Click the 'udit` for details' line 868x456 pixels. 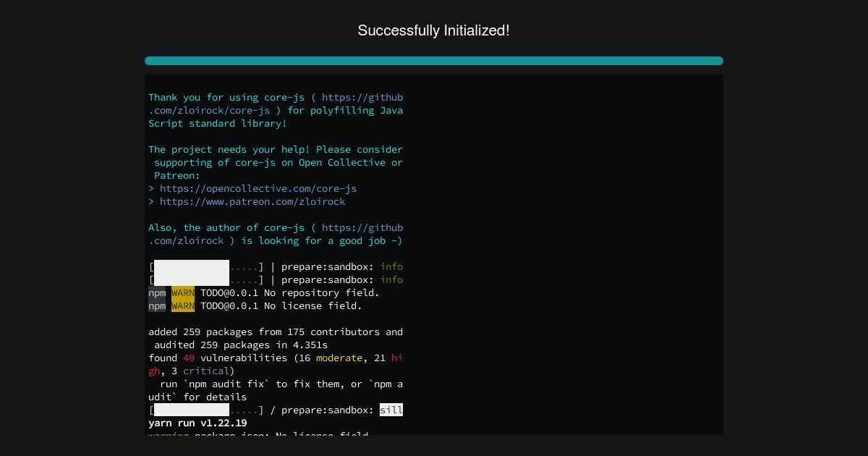pyautogui.click(x=197, y=397)
